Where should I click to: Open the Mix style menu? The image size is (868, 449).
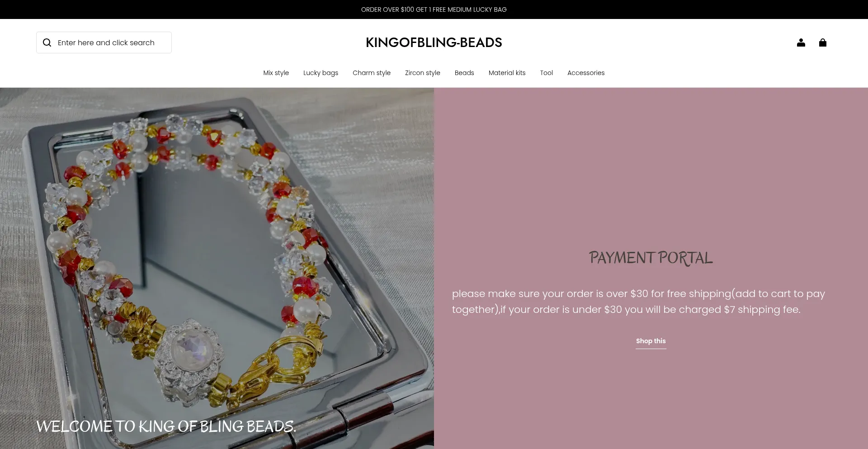coord(276,73)
